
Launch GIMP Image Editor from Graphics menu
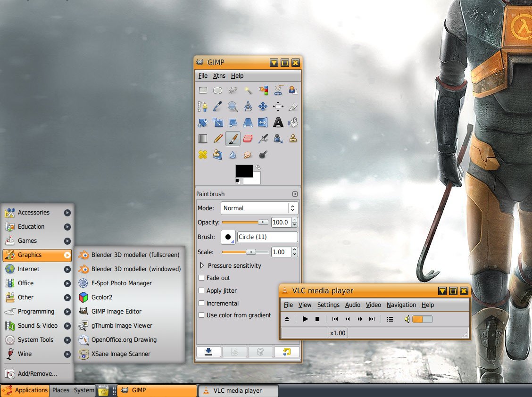coord(130,312)
